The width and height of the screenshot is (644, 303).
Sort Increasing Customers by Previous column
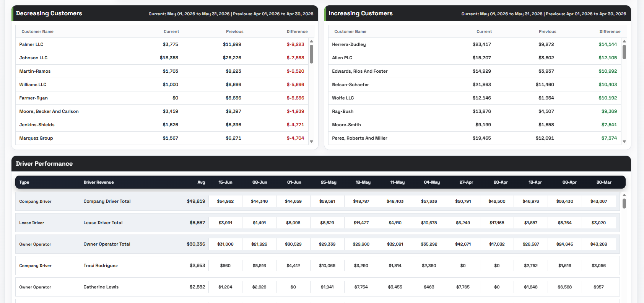coord(548,32)
